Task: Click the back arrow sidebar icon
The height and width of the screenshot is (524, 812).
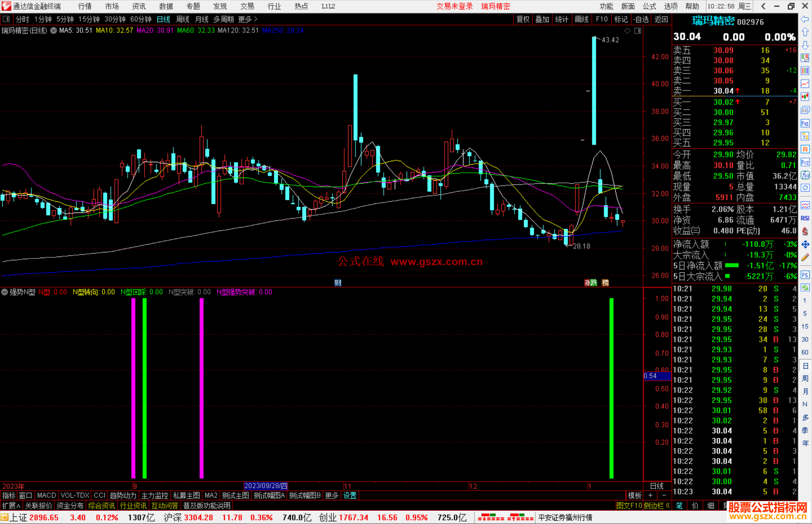Action: click(x=805, y=19)
